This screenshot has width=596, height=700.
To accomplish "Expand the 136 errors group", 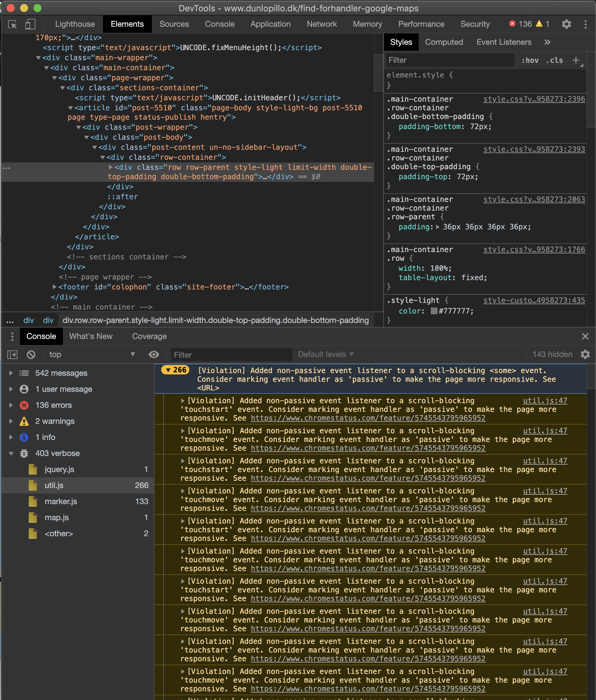I will tap(11, 405).
